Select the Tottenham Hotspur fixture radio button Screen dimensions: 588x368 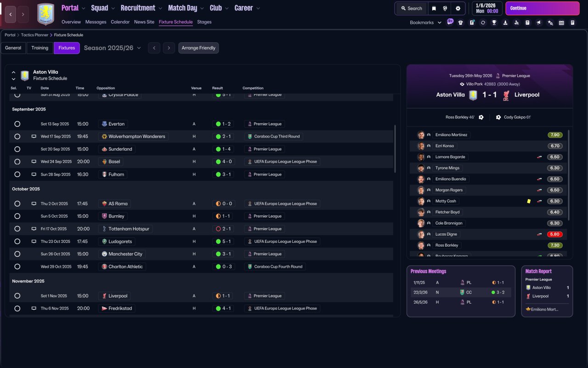(17, 229)
